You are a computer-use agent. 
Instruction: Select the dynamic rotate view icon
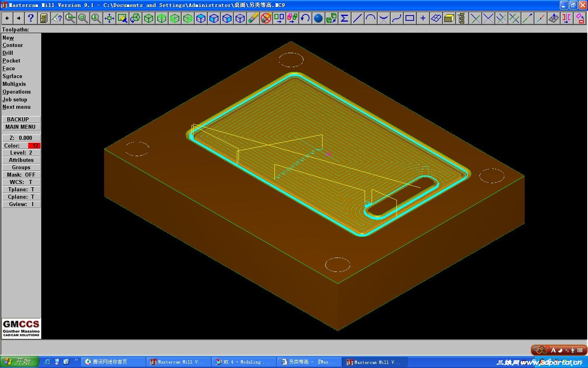[x=135, y=18]
